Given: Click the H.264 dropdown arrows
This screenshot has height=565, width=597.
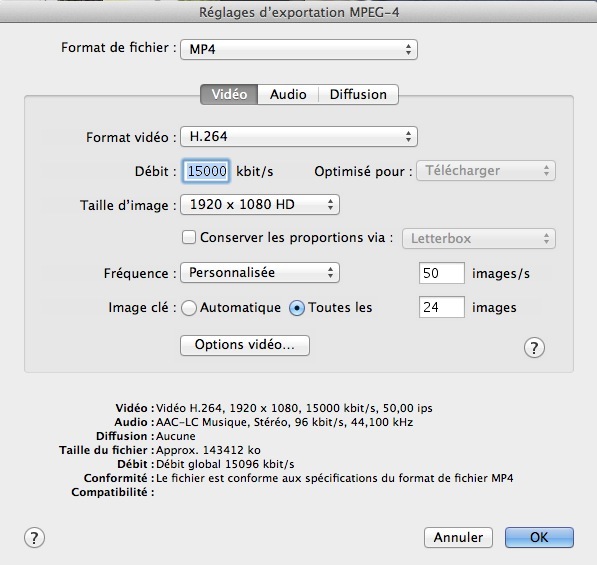Looking at the screenshot, I should click(408, 136).
